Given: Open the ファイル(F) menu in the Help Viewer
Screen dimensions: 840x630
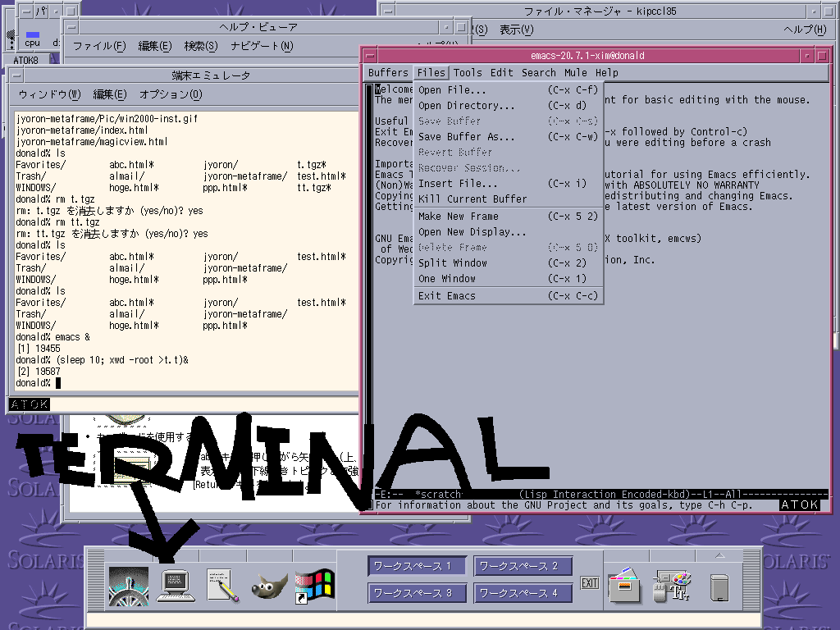Looking at the screenshot, I should [x=99, y=46].
